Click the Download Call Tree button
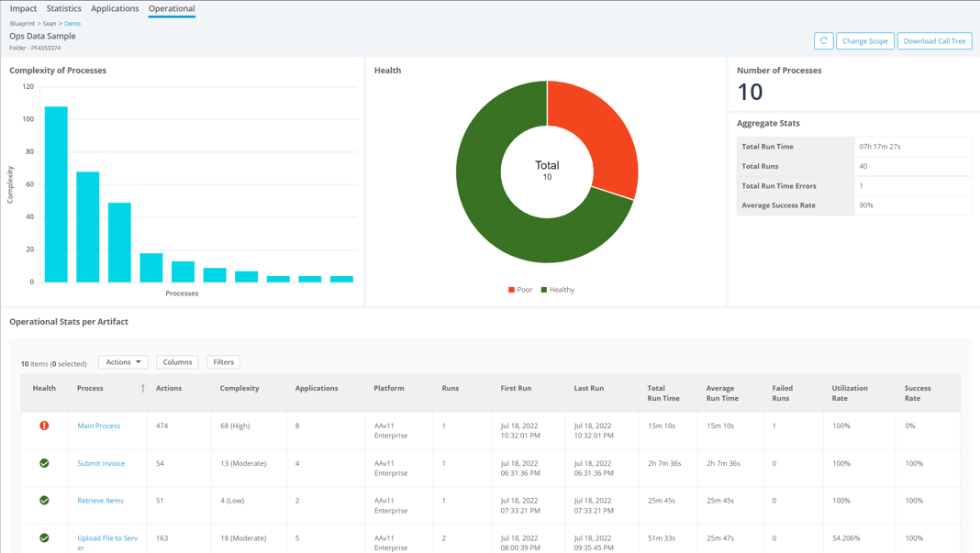This screenshot has height=553, width=980. point(934,40)
